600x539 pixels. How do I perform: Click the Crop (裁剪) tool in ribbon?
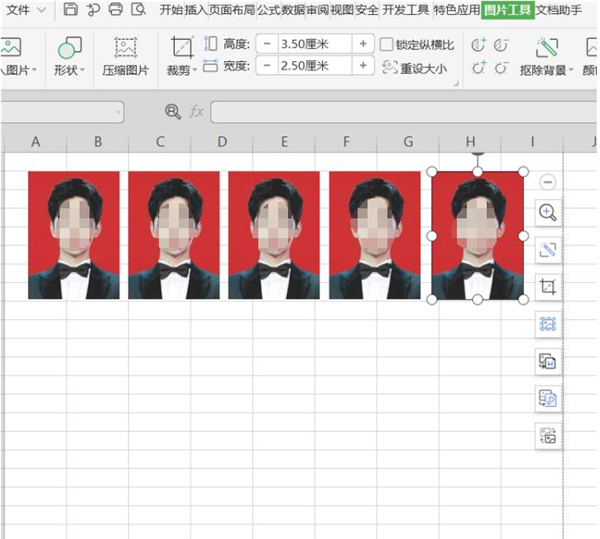coord(181,48)
